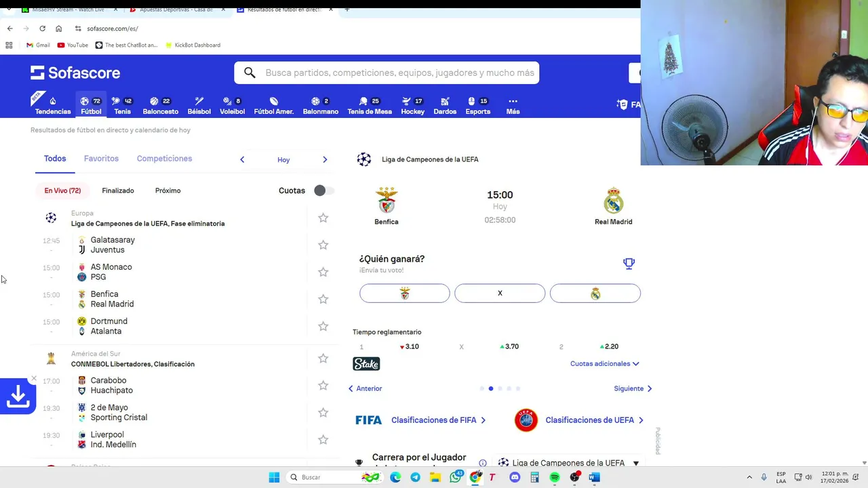This screenshot has height=488, width=868.
Task: Star the Liverpool vs Ind. Medellín match
Action: pos(323,439)
